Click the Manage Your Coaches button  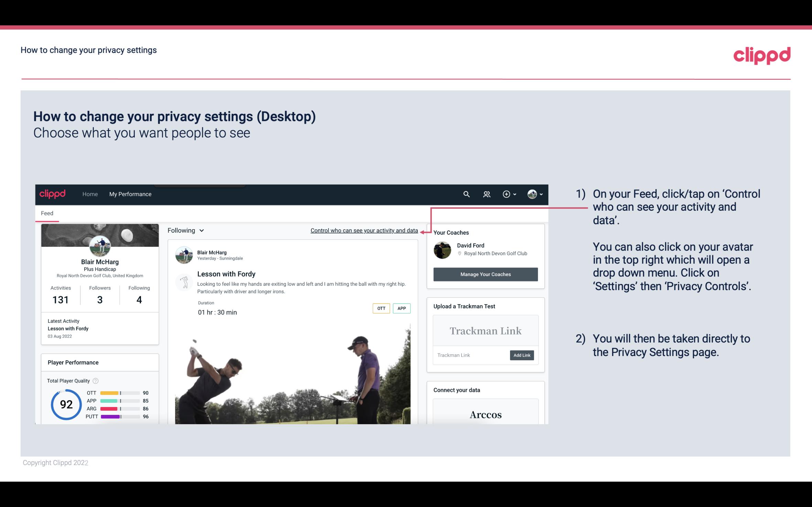coord(486,274)
